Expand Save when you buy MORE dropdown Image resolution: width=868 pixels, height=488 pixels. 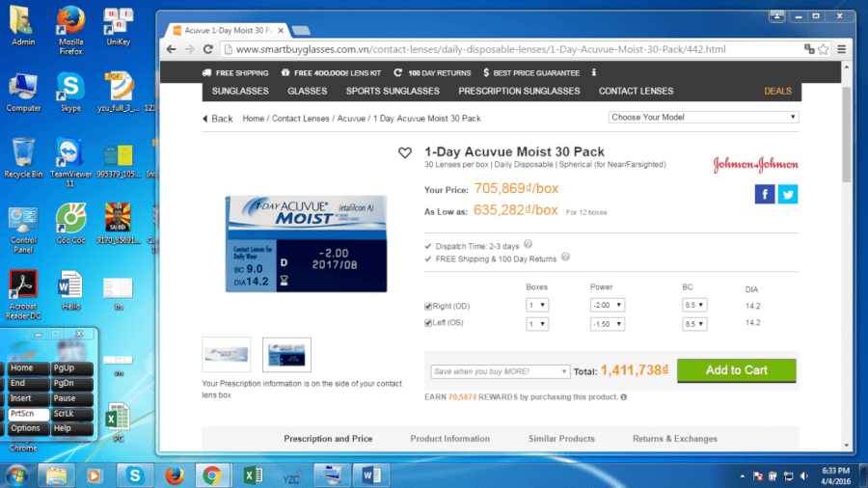coord(500,371)
